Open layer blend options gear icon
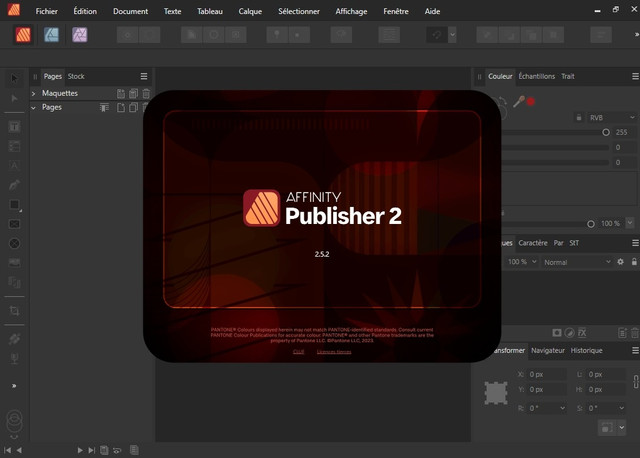The height and width of the screenshot is (458, 640). (620, 262)
